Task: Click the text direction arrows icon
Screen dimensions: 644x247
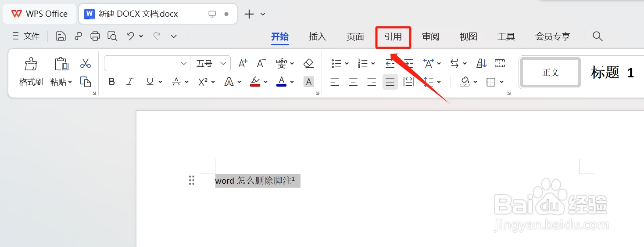Action: (x=454, y=64)
